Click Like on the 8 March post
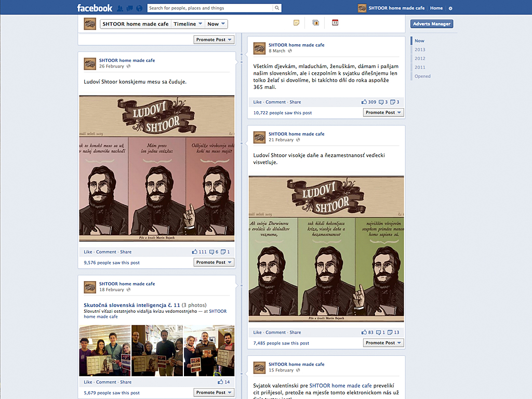This screenshot has width=532, height=399. pos(257,102)
